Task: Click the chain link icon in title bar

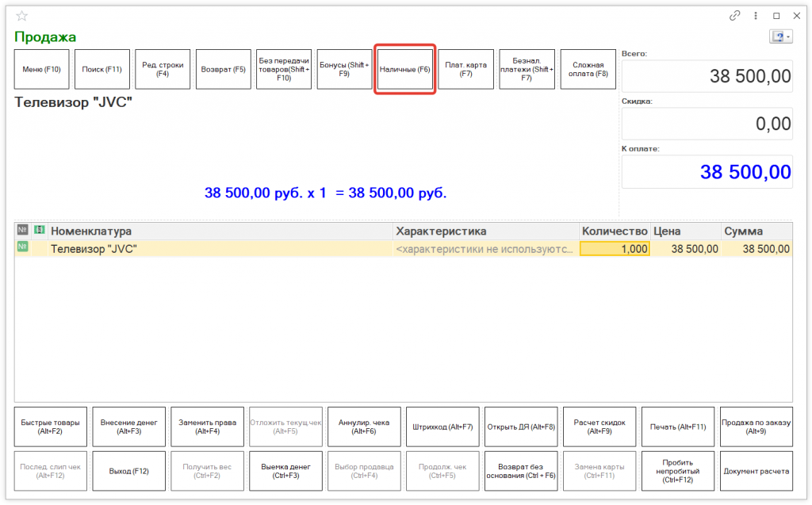Action: [x=734, y=16]
